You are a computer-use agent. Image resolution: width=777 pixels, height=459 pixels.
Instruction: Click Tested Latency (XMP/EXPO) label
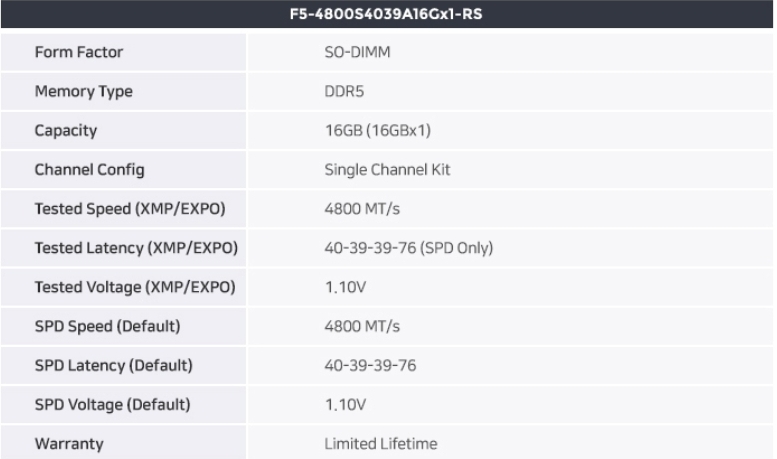(x=137, y=248)
